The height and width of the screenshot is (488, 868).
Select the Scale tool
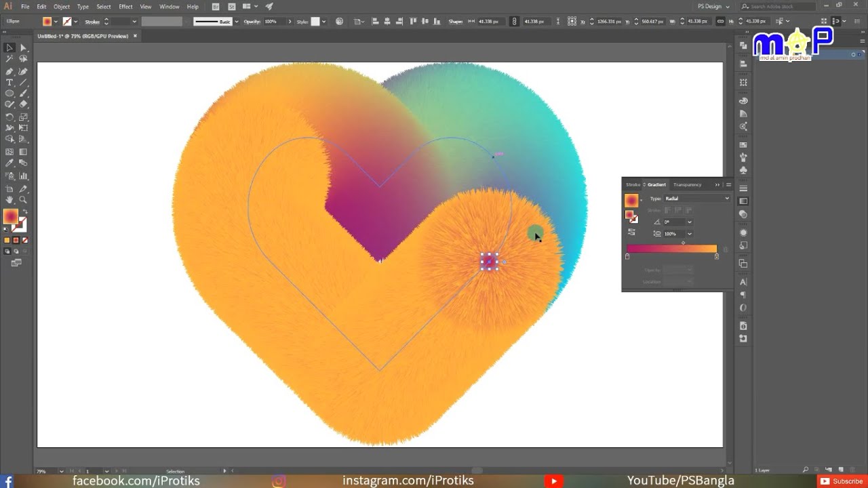click(x=23, y=117)
